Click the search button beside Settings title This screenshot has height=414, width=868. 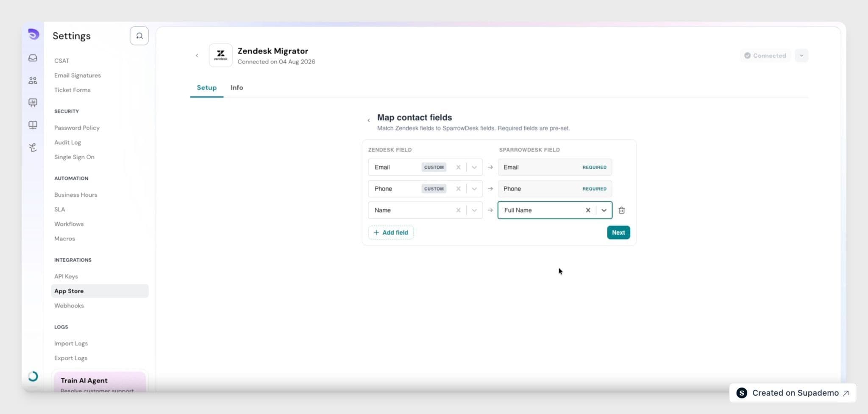[139, 36]
